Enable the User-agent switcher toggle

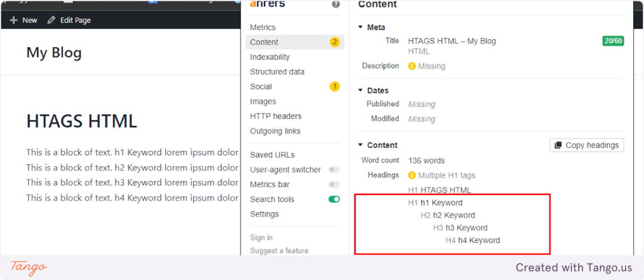(x=335, y=170)
